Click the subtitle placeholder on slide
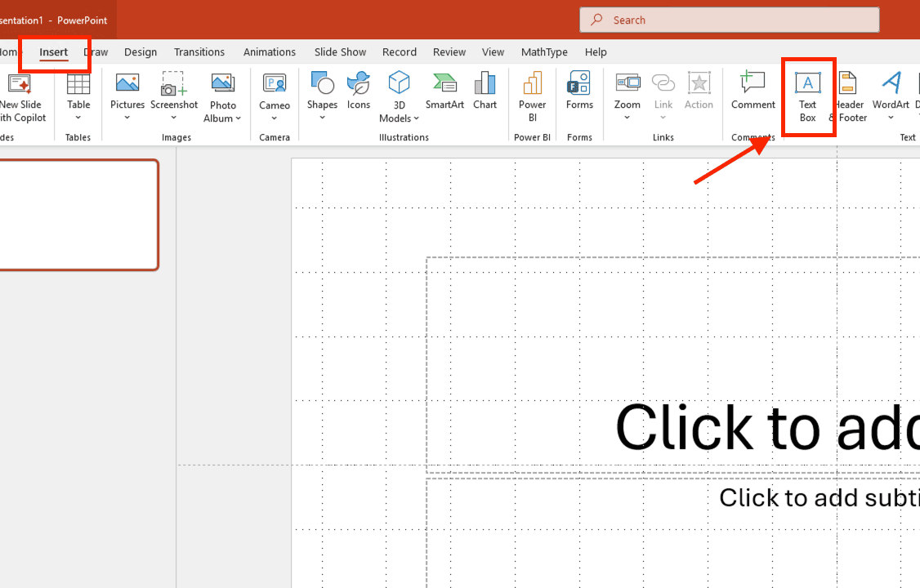Viewport: 920px width, 588px height. tap(673, 533)
